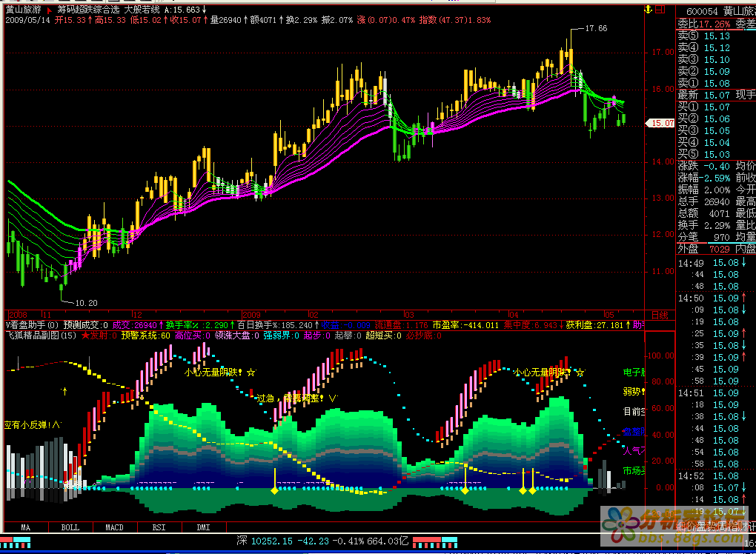The image size is (756, 554).
Task: Click the red flag arrow beside 黄山旅游 title
Action: click(x=49, y=10)
